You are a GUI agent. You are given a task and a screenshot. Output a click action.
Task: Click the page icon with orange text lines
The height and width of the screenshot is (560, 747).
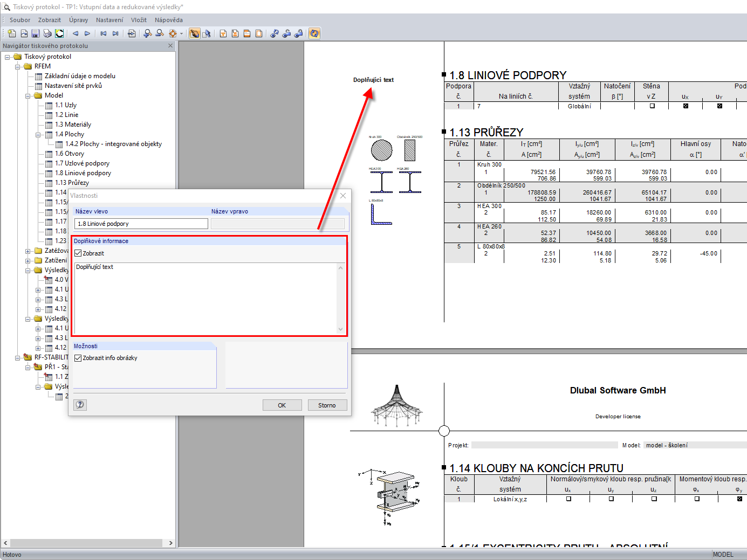coord(235,33)
